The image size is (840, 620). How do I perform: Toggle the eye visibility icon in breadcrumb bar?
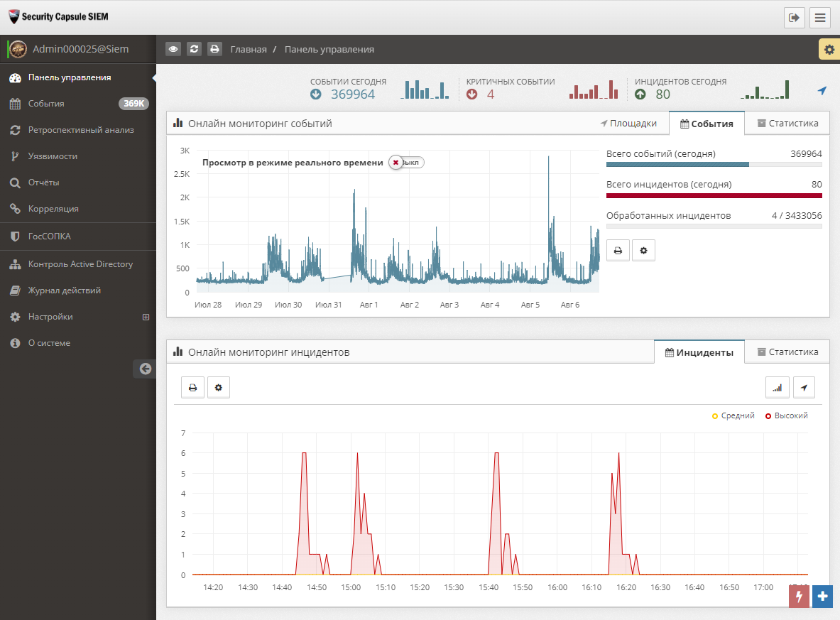173,49
